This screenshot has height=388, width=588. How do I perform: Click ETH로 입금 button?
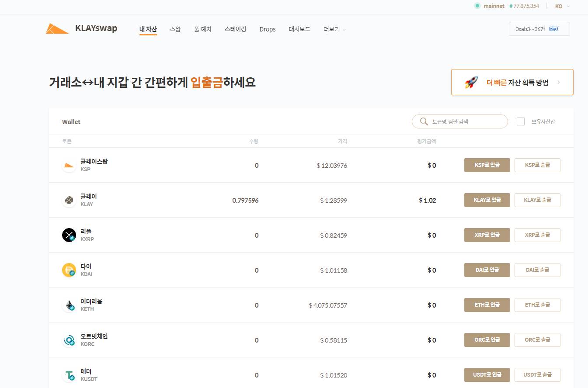coord(487,305)
